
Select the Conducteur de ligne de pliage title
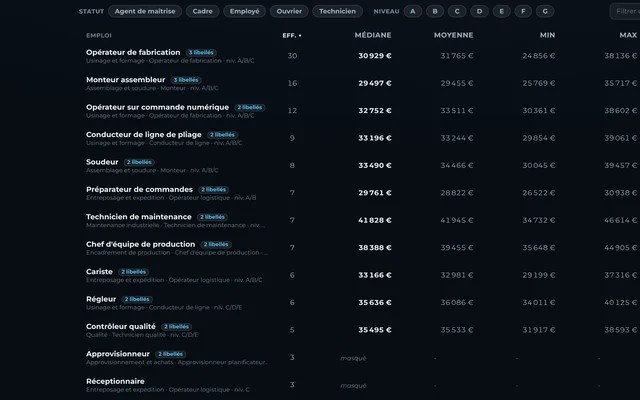tap(144, 134)
